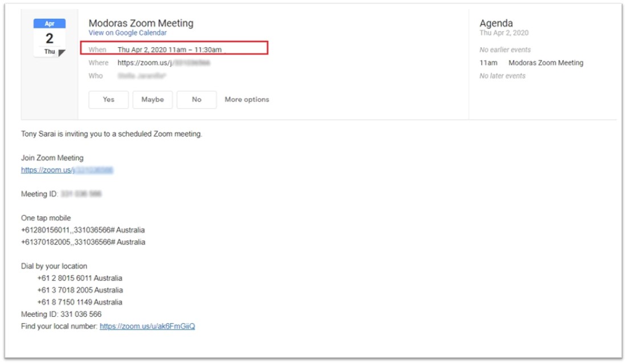Click the meeting time in the When row

[x=169, y=50]
